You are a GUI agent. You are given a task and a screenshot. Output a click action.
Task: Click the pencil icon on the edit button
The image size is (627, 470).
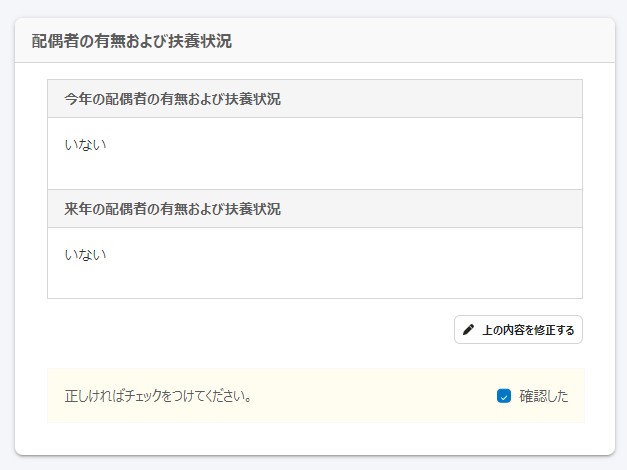point(468,330)
